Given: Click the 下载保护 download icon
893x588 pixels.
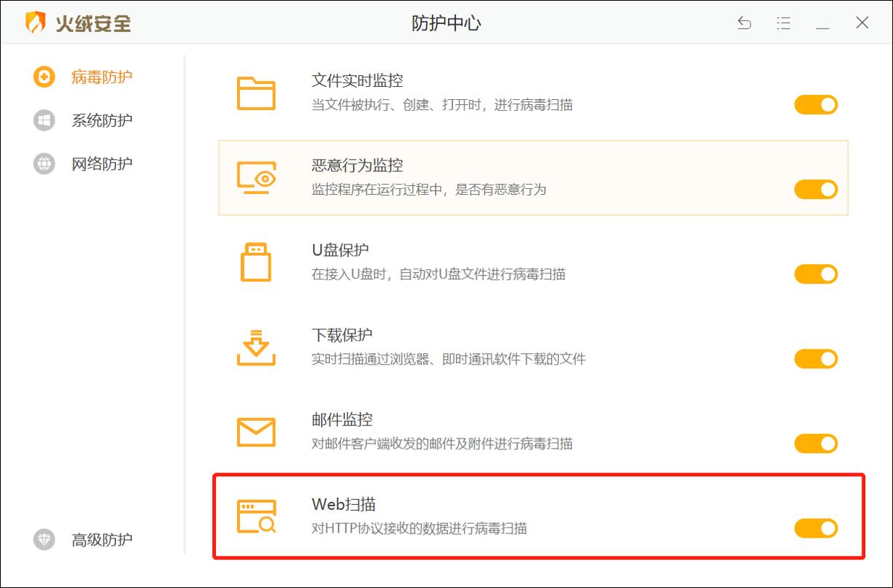Looking at the screenshot, I should tap(255, 346).
